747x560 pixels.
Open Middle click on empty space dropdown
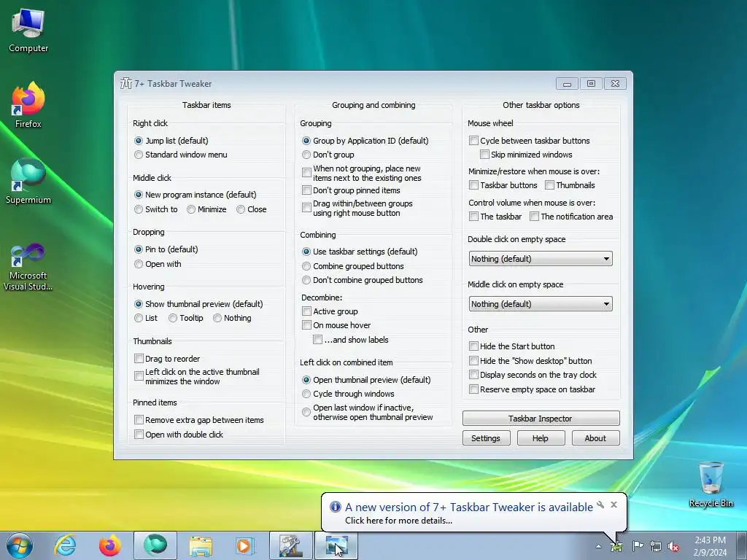coord(541,304)
